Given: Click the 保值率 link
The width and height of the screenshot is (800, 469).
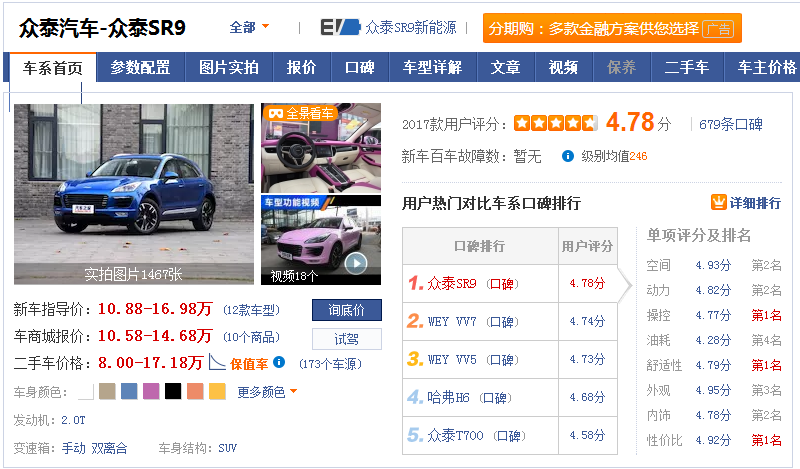Looking at the screenshot, I should (249, 364).
